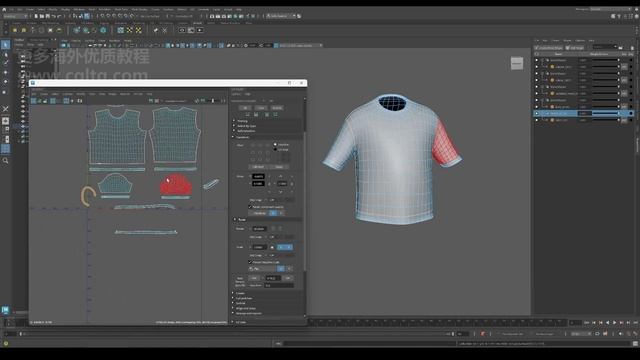Screen dimensions: 640x360
Task: Click the Set texel density button
Action: (288, 278)
